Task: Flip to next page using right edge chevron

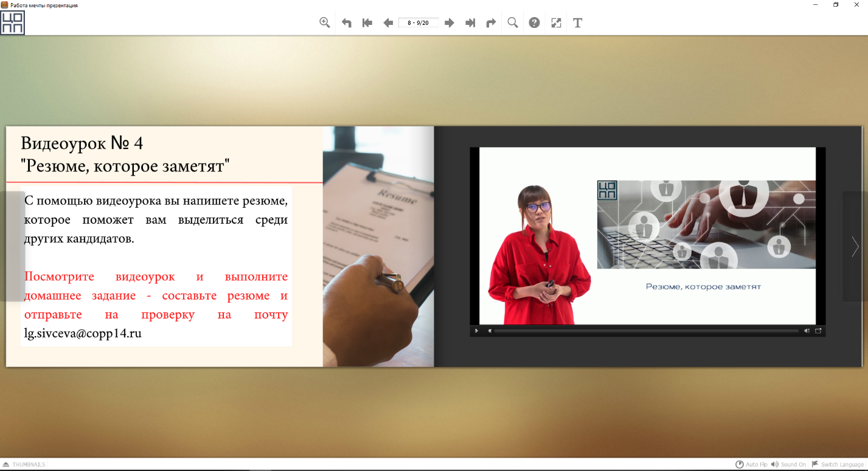Action: pyautogui.click(x=855, y=246)
